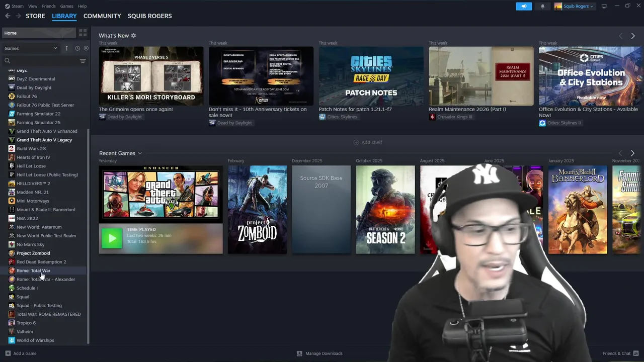
Task: Open Mount & Blade II Bannerlord cover
Action: click(x=578, y=210)
